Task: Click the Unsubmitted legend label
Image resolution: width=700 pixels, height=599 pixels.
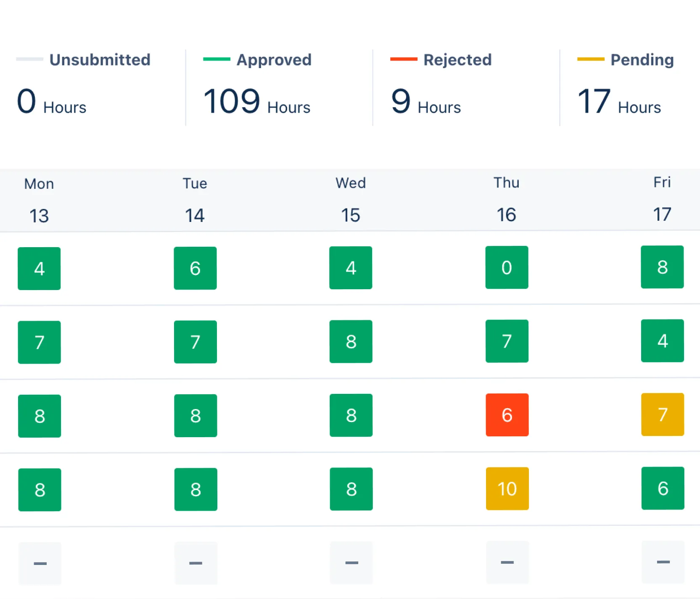Action: (100, 60)
